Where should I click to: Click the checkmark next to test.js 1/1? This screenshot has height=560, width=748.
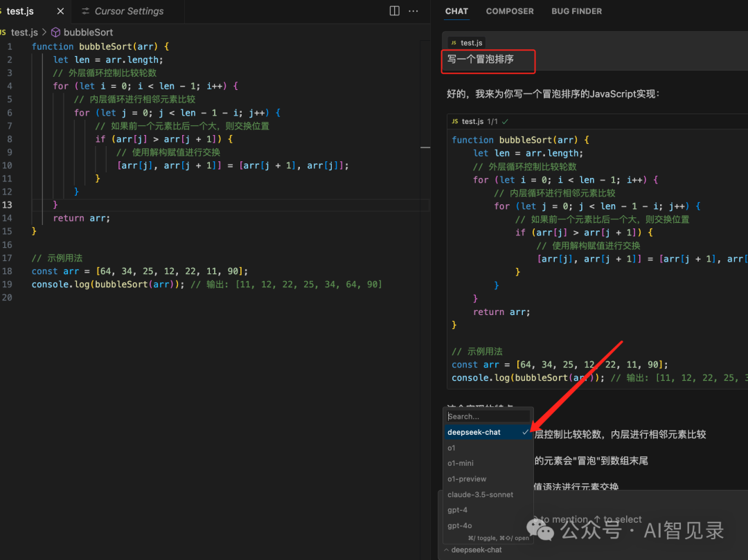point(505,121)
